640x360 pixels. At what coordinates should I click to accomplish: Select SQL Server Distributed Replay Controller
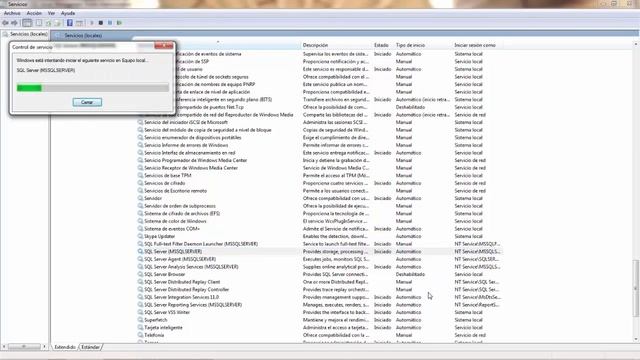(187, 290)
